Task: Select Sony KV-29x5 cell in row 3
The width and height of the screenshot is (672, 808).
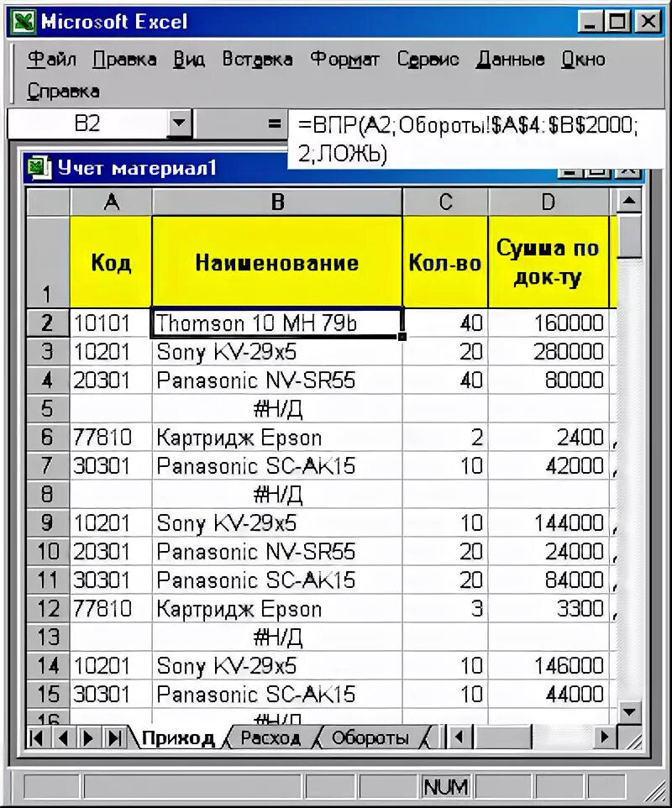Action: (277, 352)
